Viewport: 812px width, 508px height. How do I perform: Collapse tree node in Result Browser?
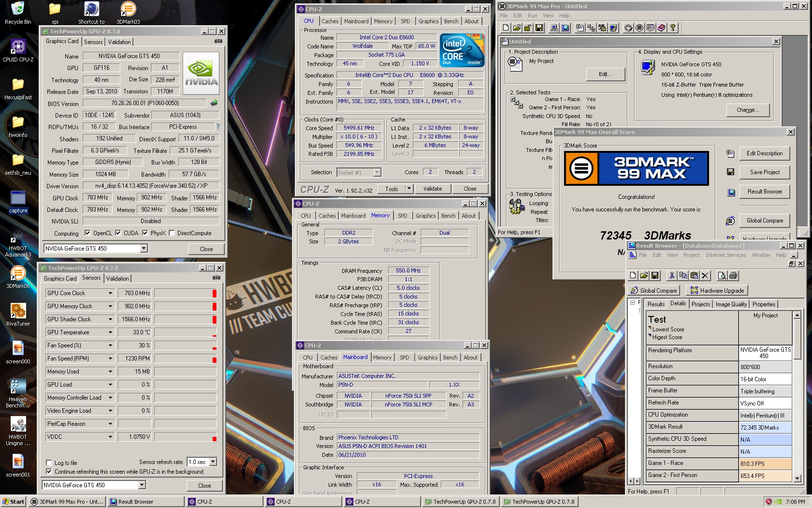click(x=632, y=303)
